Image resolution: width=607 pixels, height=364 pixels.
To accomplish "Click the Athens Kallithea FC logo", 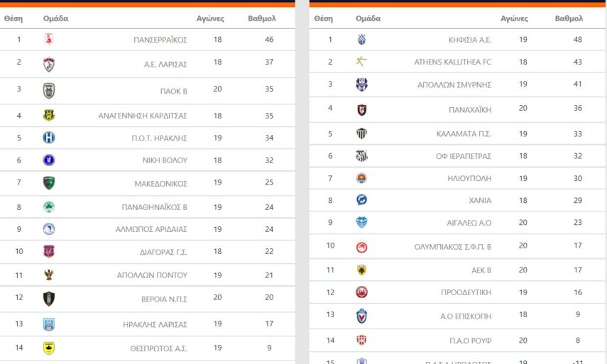I will pyautogui.click(x=361, y=62).
